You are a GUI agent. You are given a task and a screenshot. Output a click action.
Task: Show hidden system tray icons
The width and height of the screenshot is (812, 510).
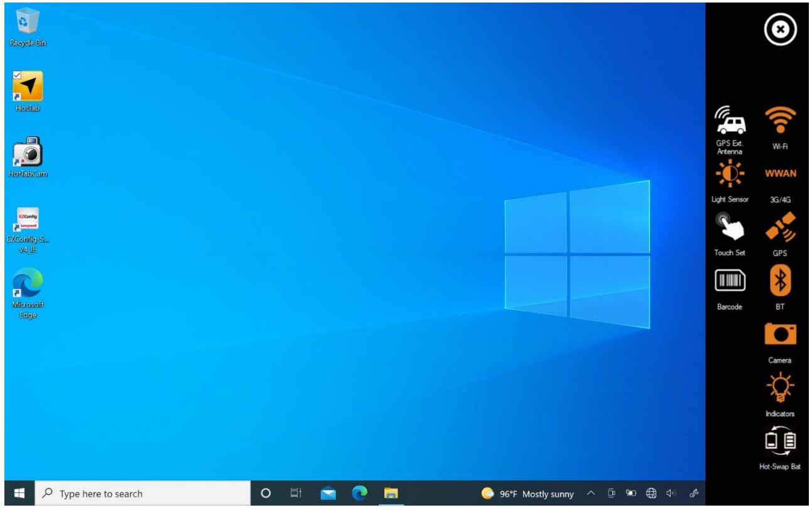(591, 494)
